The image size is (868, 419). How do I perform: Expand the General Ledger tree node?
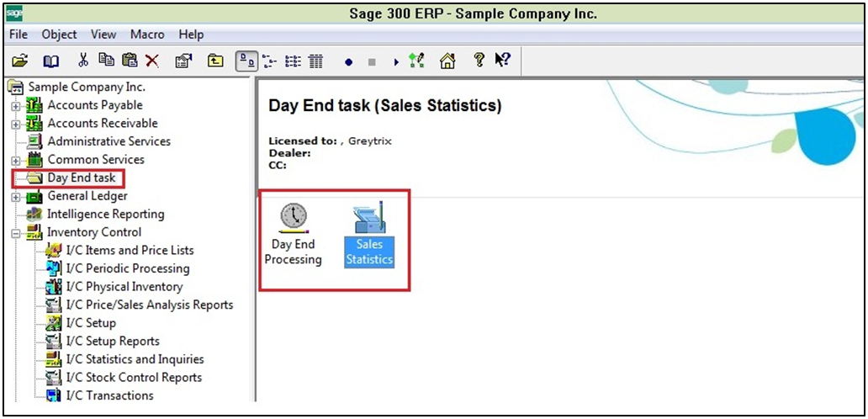coord(15,198)
